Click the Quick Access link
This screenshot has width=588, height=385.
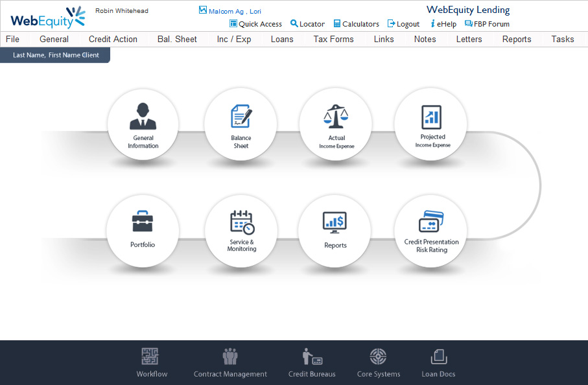click(256, 24)
